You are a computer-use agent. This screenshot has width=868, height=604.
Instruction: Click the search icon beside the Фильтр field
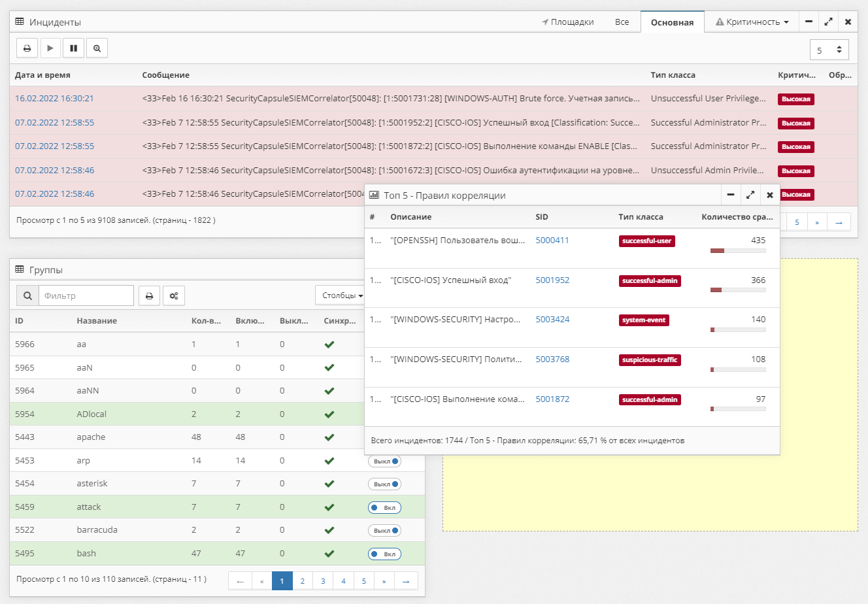(27, 296)
